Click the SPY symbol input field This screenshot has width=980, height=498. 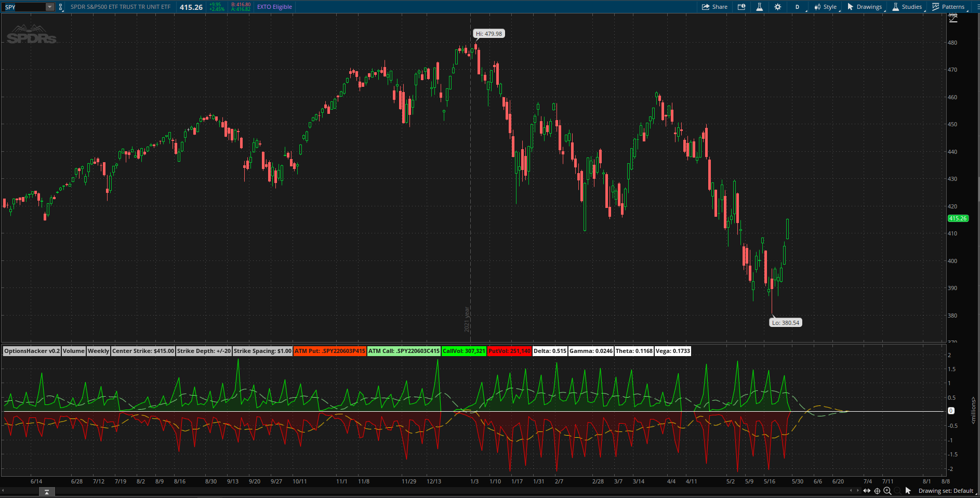(23, 7)
